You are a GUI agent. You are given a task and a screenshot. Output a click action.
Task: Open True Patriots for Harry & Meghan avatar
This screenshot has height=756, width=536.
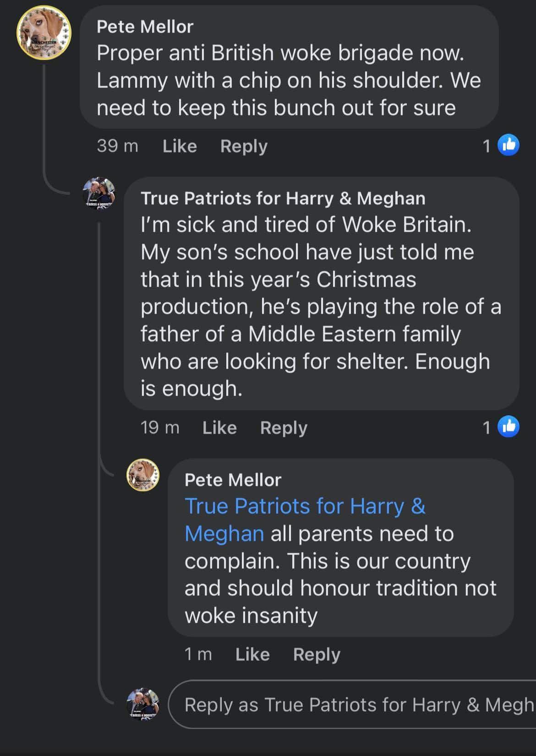pyautogui.click(x=98, y=194)
